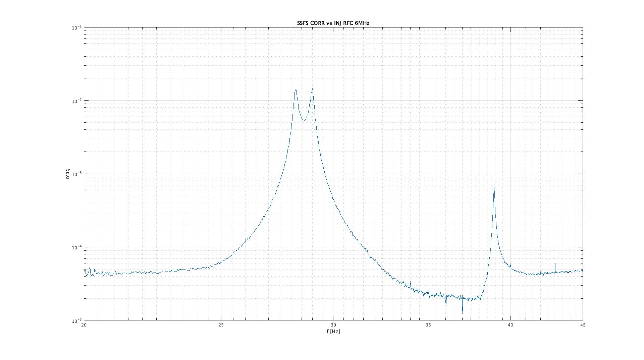Click the x-axis tick label 35
This screenshot has height=360, width=644.
click(x=428, y=325)
